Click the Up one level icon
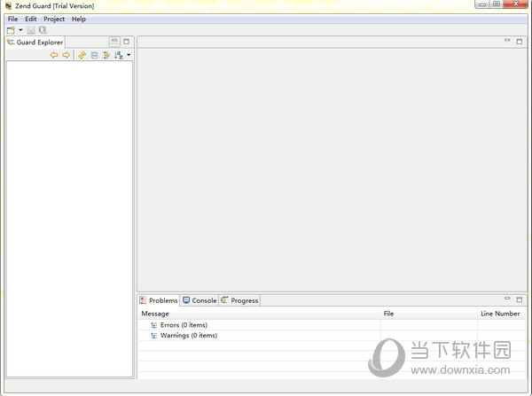The image size is (532, 396). pyautogui.click(x=82, y=55)
